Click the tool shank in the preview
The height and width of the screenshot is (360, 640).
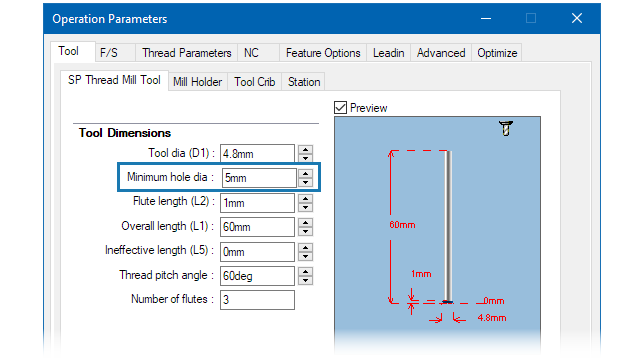[x=448, y=227]
